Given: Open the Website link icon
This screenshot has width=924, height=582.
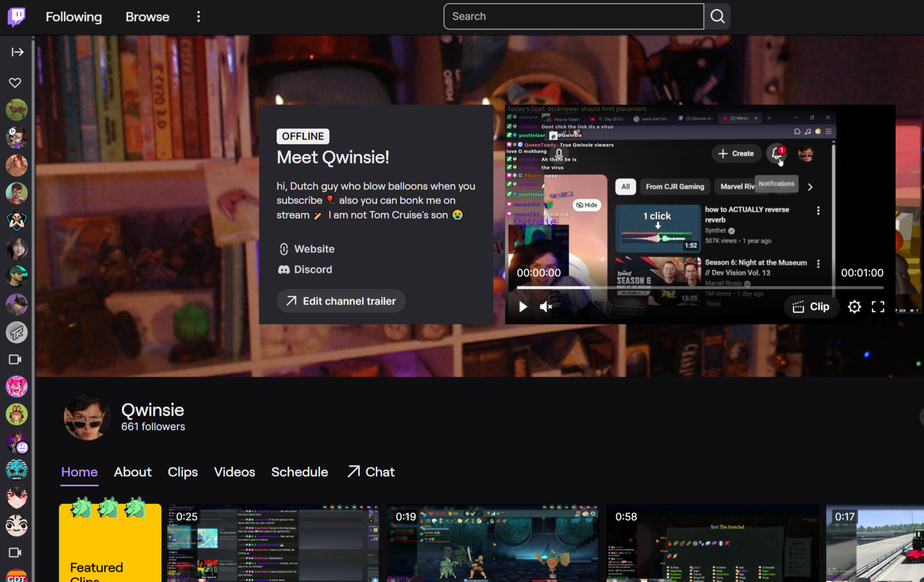Looking at the screenshot, I should click(x=284, y=249).
